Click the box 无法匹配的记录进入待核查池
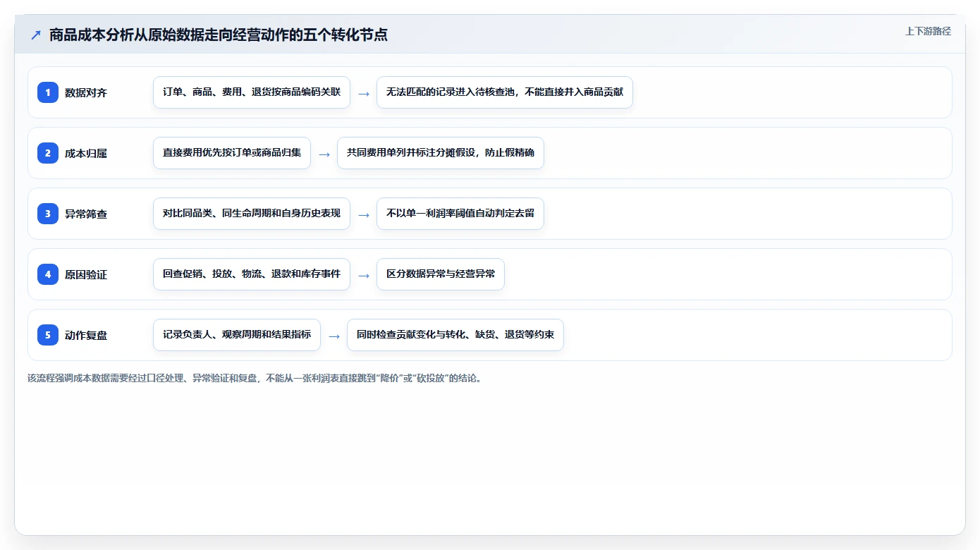This screenshot has height=550, width=980. (505, 92)
